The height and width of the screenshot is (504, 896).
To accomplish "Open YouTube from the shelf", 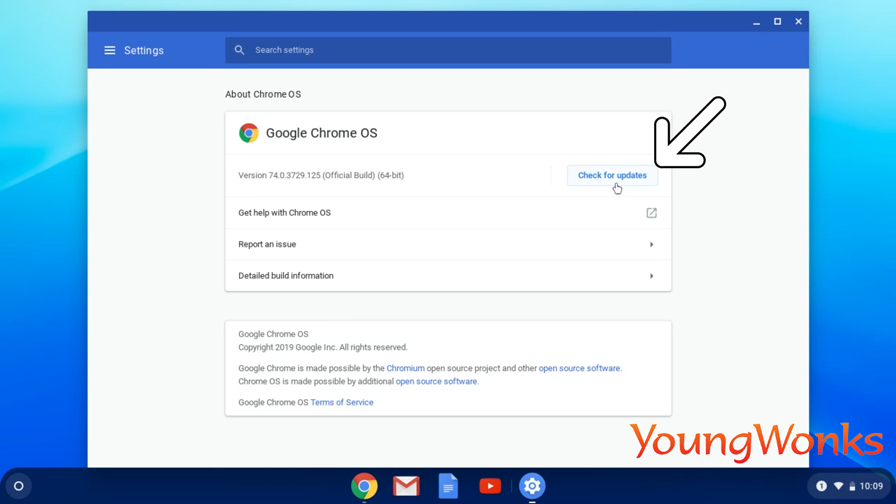I will [490, 486].
